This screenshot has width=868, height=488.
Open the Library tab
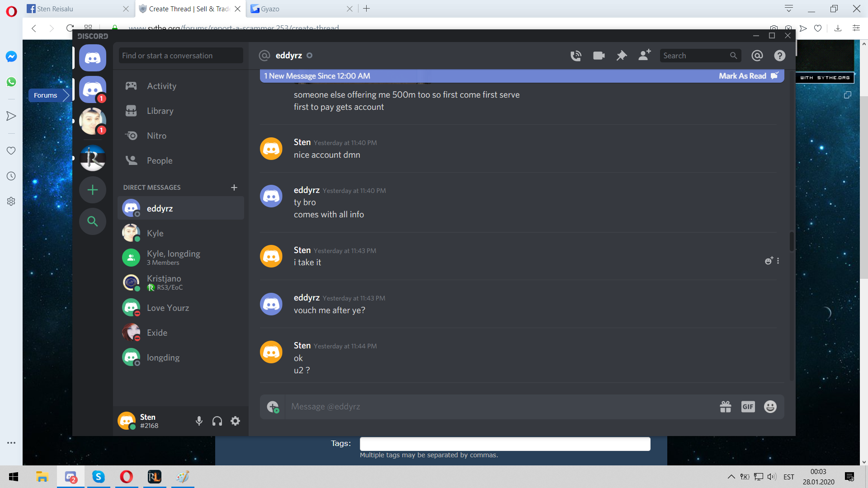click(x=160, y=111)
